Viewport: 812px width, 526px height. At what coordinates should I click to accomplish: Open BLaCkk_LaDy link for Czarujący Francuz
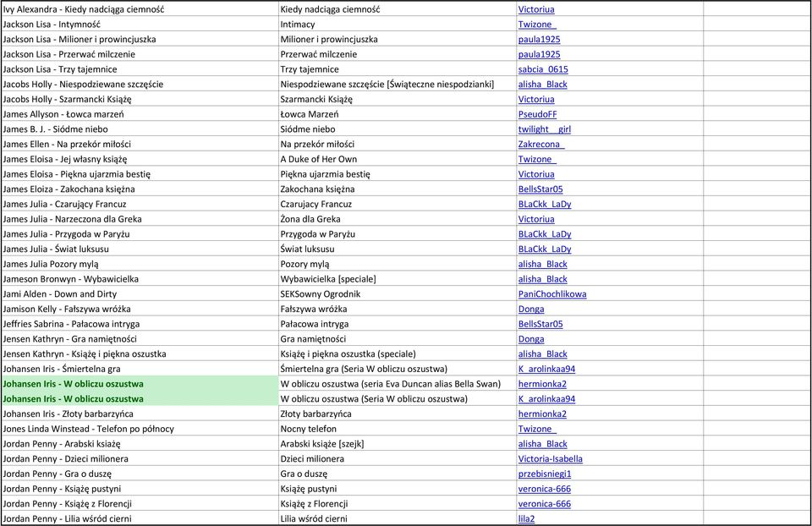(x=545, y=205)
